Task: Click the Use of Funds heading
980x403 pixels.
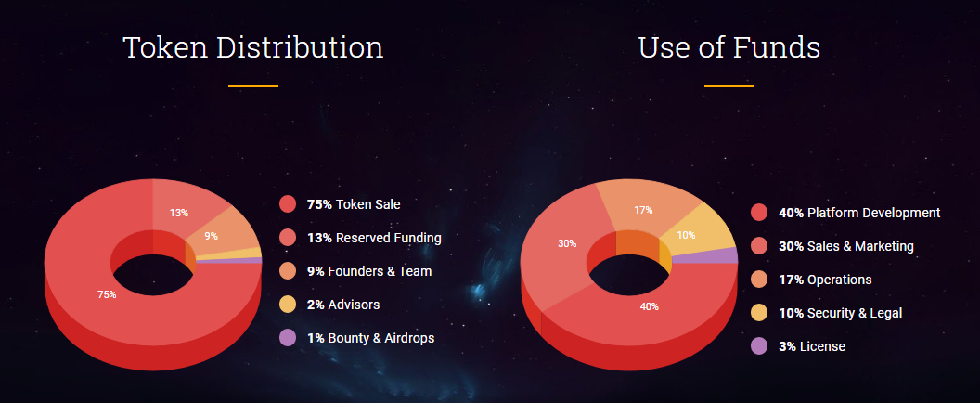Action: [729, 47]
